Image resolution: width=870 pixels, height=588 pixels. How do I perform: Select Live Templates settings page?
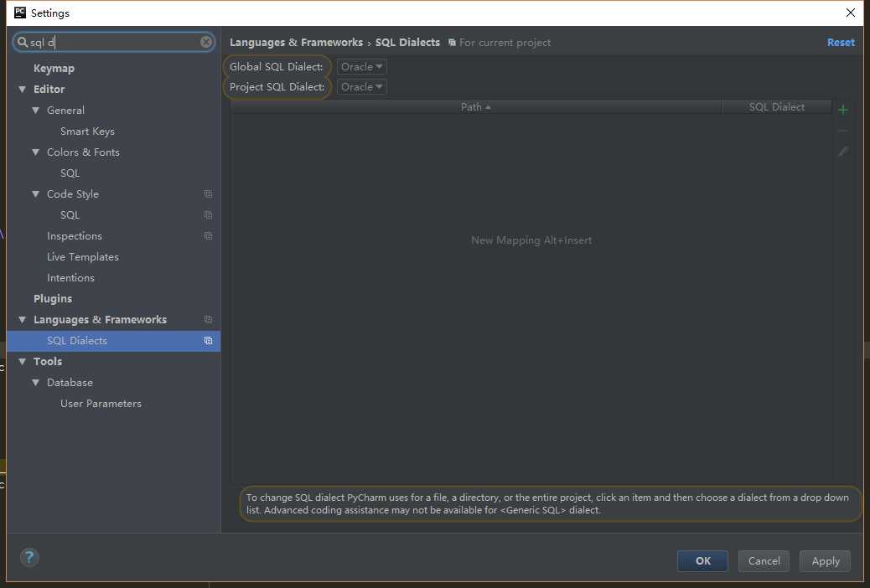pyautogui.click(x=83, y=257)
